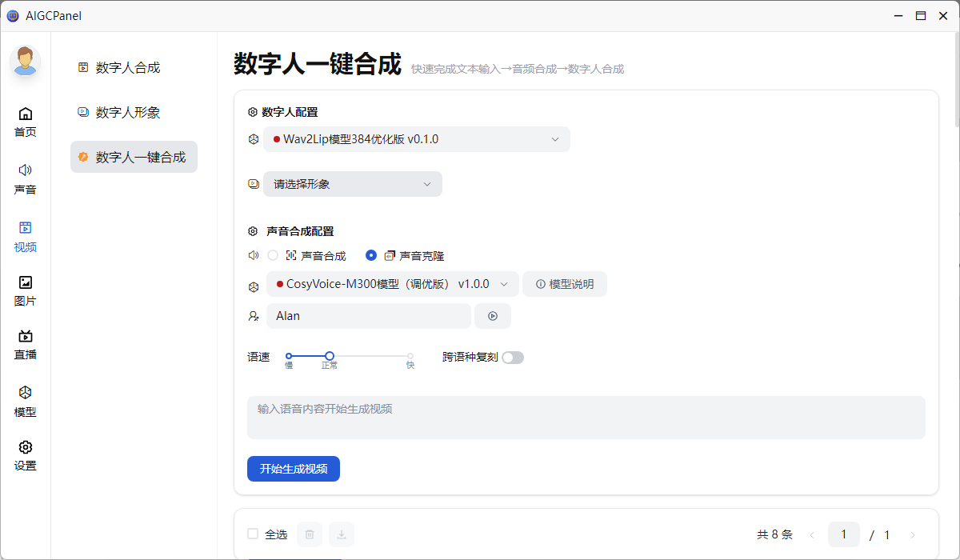Go to the 声音 sound section
This screenshot has width=960, height=560.
26,179
